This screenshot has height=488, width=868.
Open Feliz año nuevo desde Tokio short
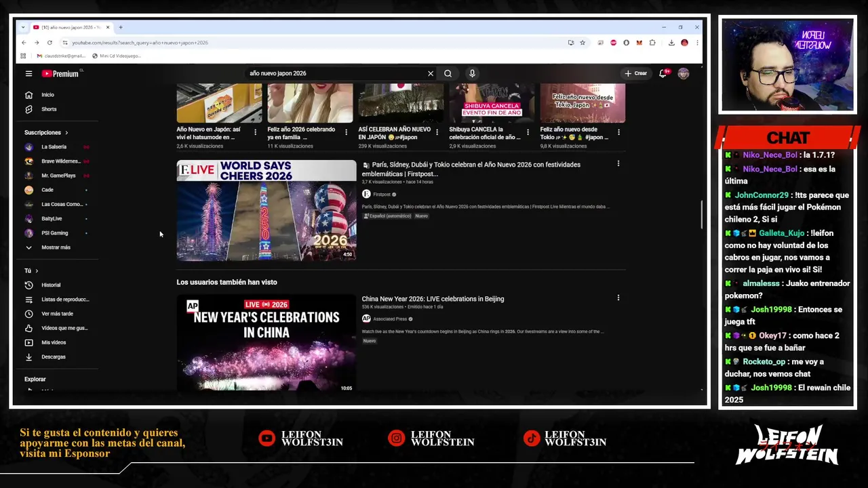click(x=583, y=103)
